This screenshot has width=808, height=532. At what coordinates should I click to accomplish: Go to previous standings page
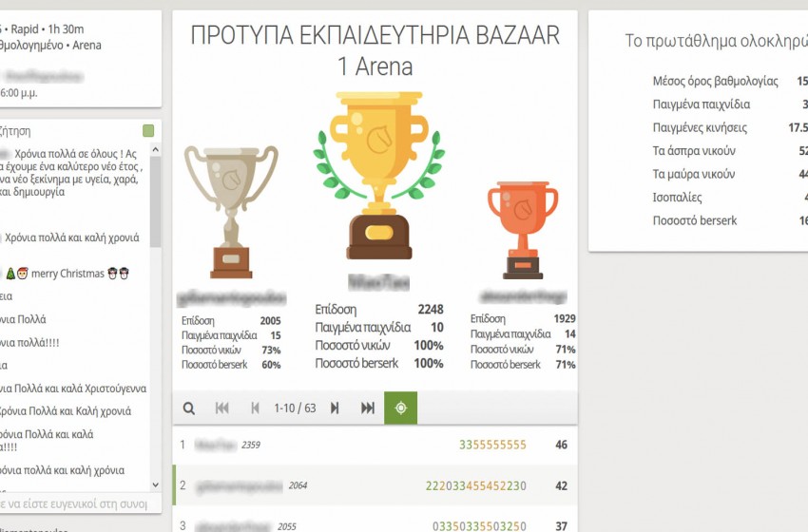coord(255,408)
